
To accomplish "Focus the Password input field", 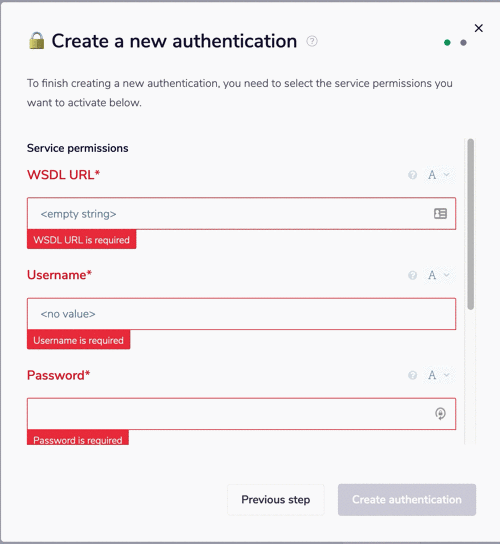I will point(241,414).
